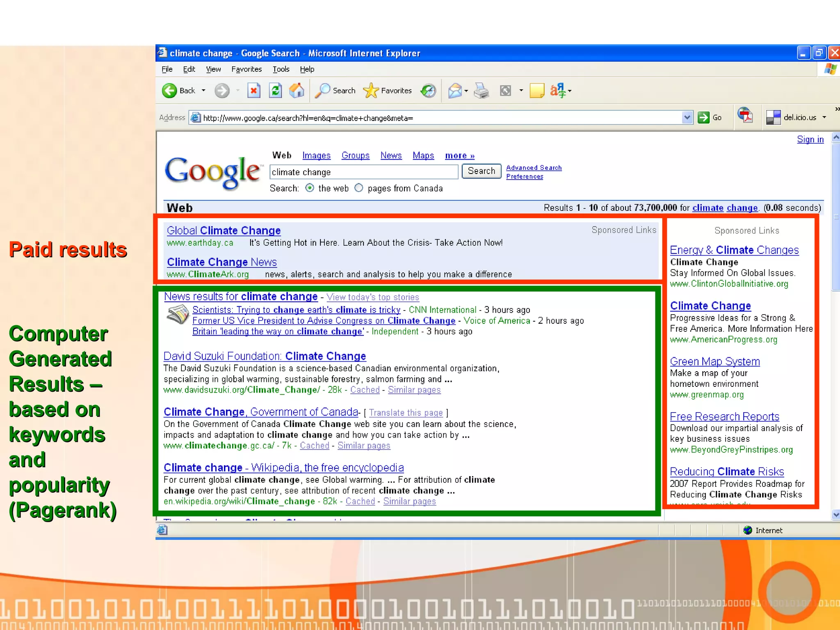Screen dimensions: 840x630
Task: Click the Internet zone globe icon
Action: [748, 530]
